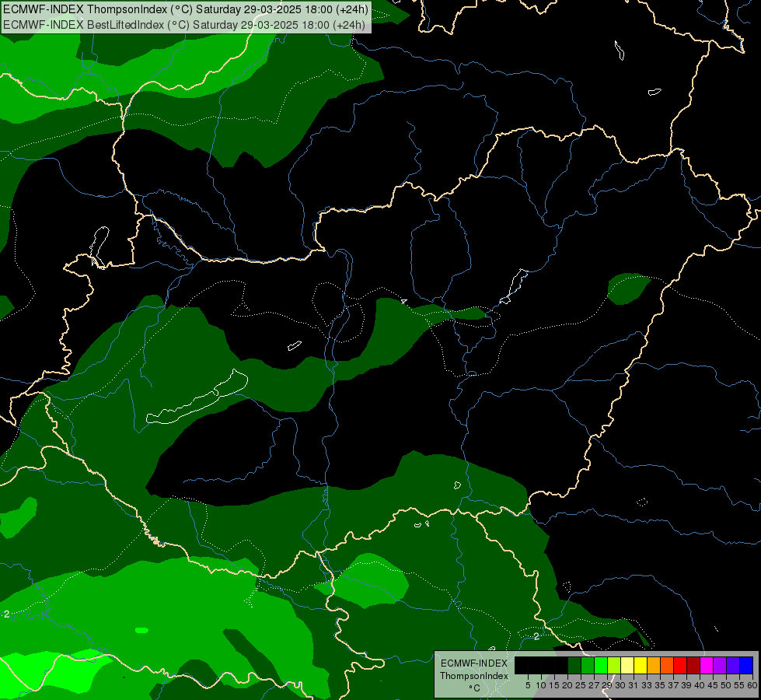Click the contour label '2' at left edge
The height and width of the screenshot is (700, 761).
click(6, 614)
